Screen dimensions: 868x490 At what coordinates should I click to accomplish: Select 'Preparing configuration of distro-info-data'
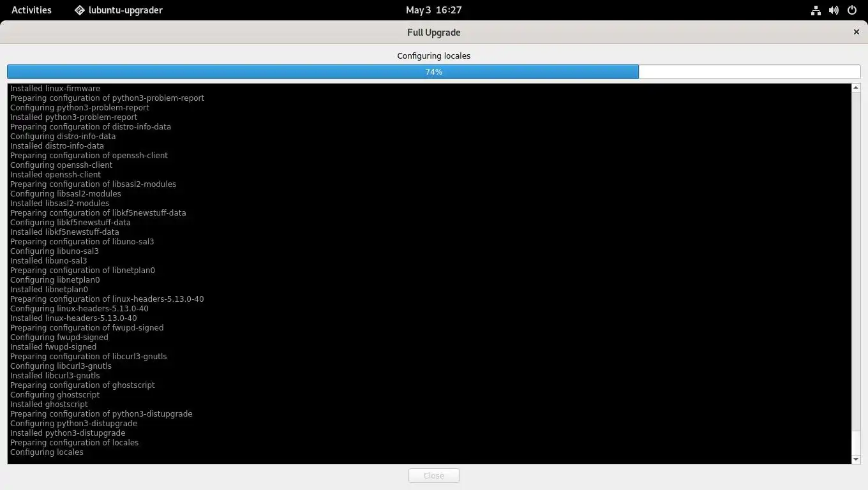click(x=91, y=127)
